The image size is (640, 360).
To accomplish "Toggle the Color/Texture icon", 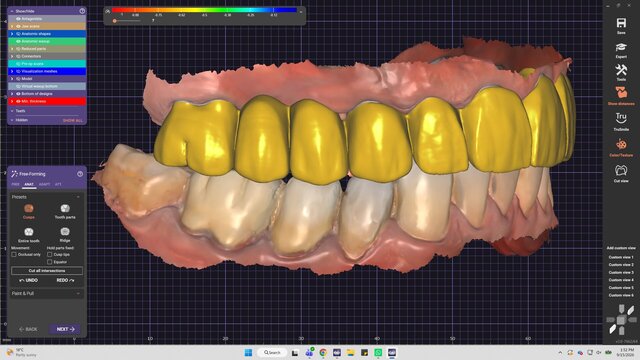I will point(621,144).
